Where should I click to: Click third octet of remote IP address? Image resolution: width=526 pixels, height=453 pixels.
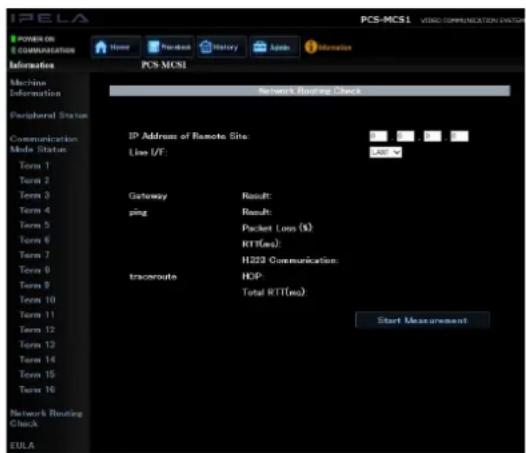click(432, 136)
